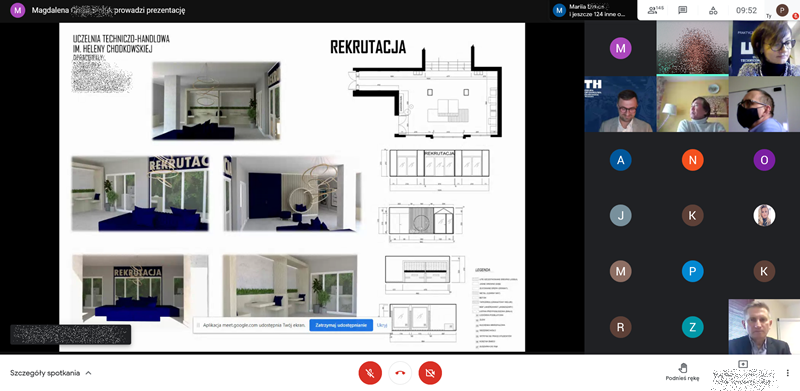Toggle Podnieś rękę raise hand
The height and width of the screenshot is (391, 800).
[x=683, y=371]
